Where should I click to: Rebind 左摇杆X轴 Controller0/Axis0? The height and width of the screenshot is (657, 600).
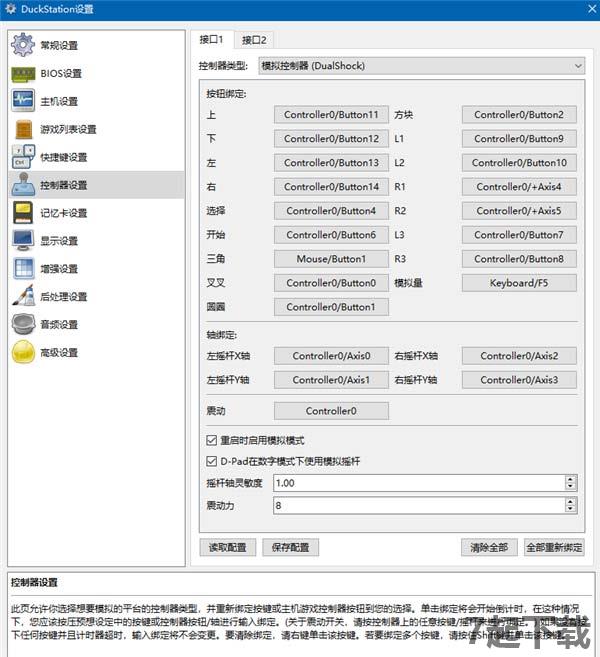point(331,356)
